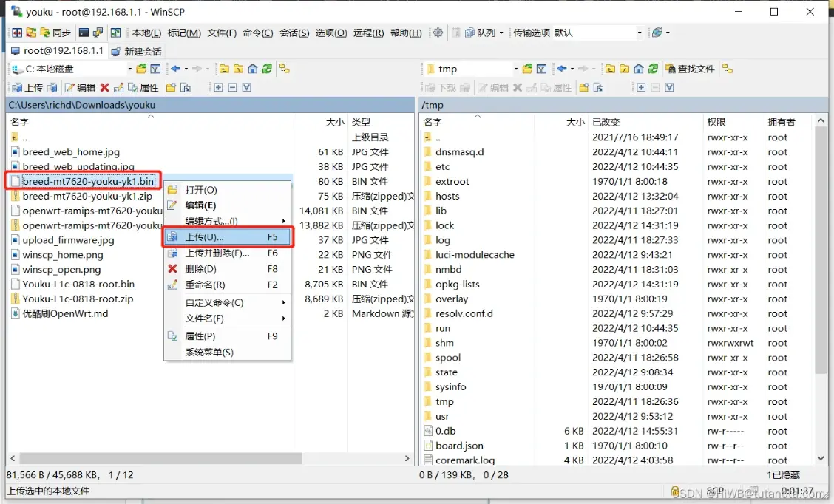Go back in the remote panel history

tap(562, 69)
